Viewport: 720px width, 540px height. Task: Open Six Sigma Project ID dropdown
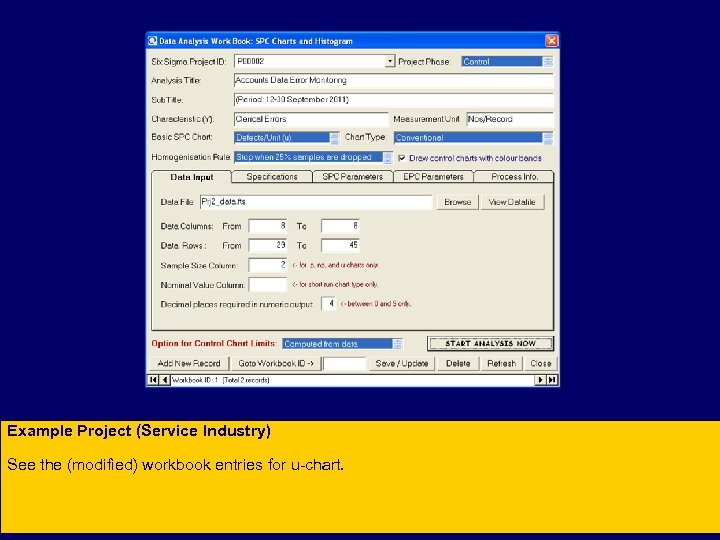pos(390,61)
